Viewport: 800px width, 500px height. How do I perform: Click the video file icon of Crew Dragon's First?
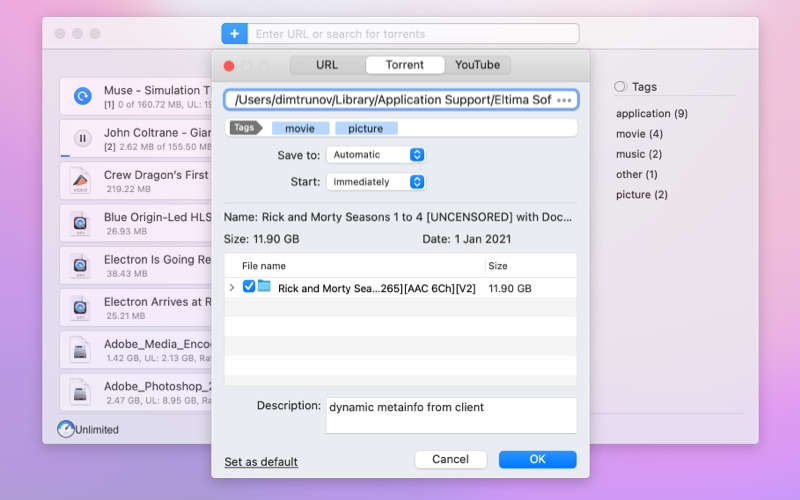(80, 181)
